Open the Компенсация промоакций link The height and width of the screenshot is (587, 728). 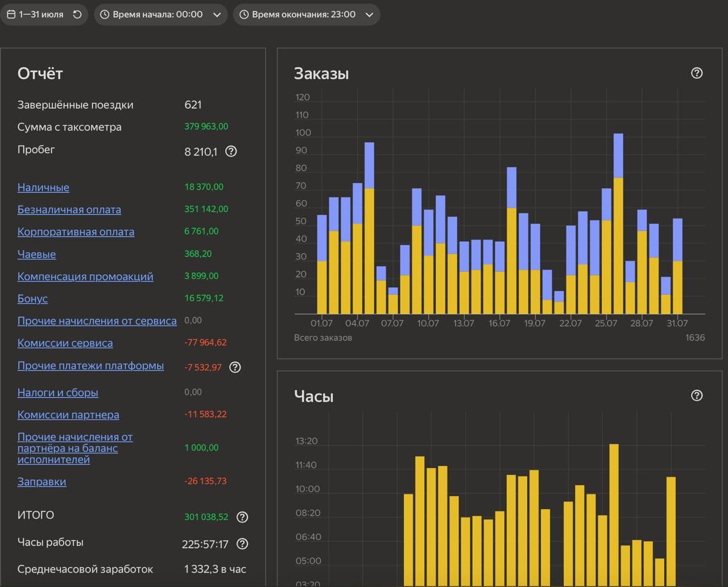coord(85,276)
